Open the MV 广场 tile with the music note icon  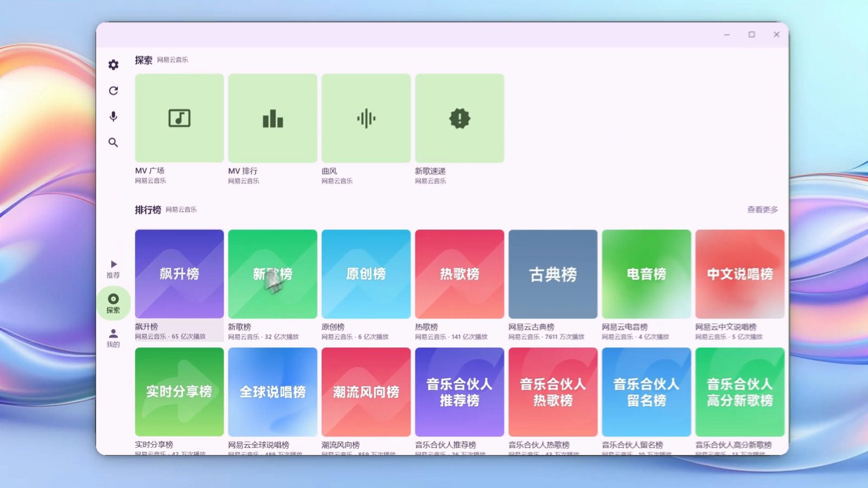[179, 118]
